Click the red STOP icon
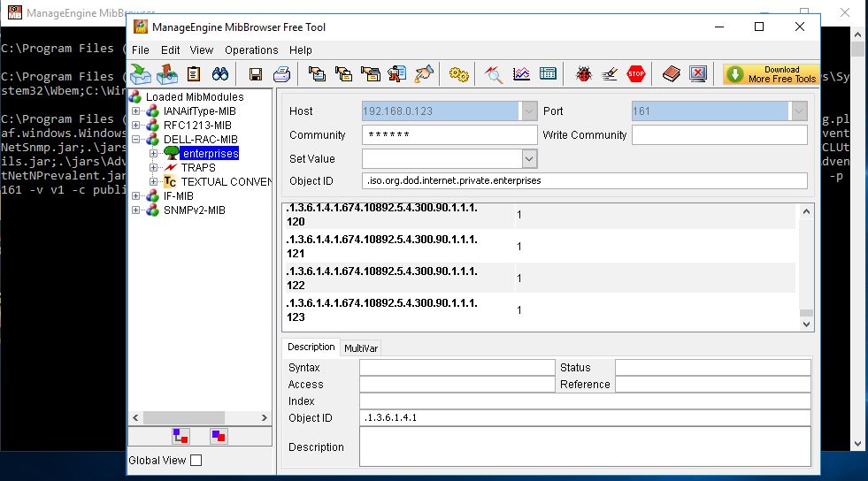 636,73
